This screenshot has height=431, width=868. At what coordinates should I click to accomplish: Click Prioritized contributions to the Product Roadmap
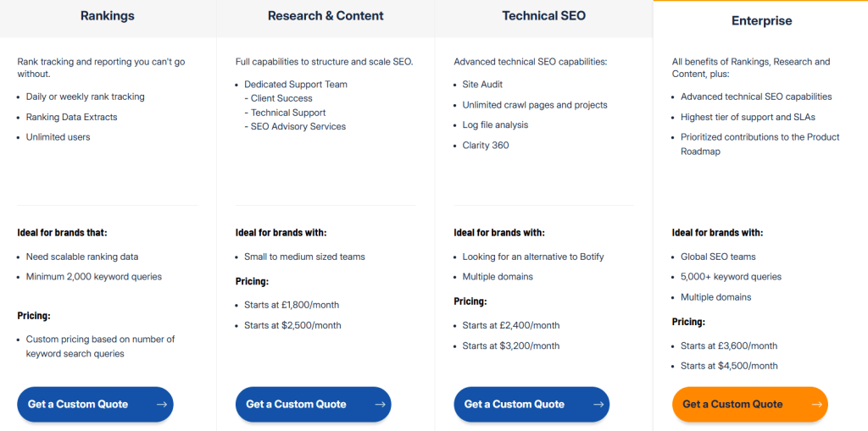(759, 144)
